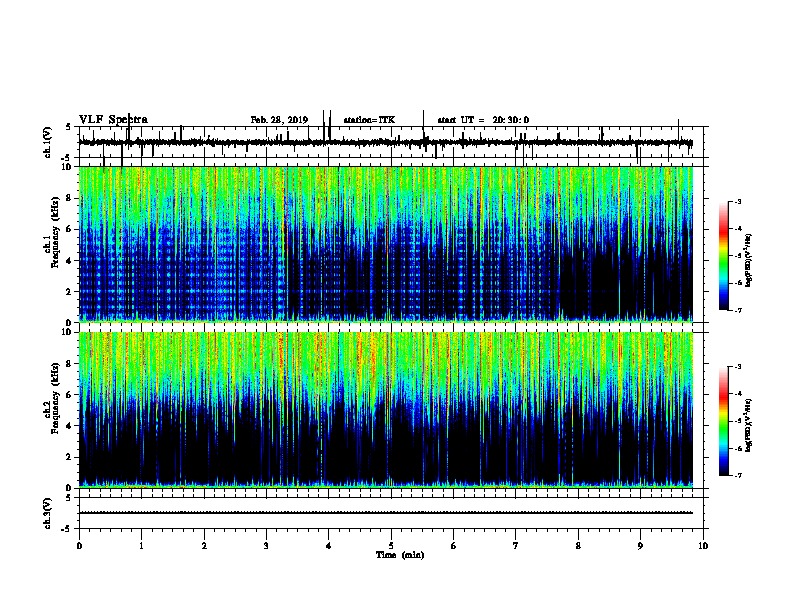Click the ch.1 waveform trace panel

coord(391,142)
